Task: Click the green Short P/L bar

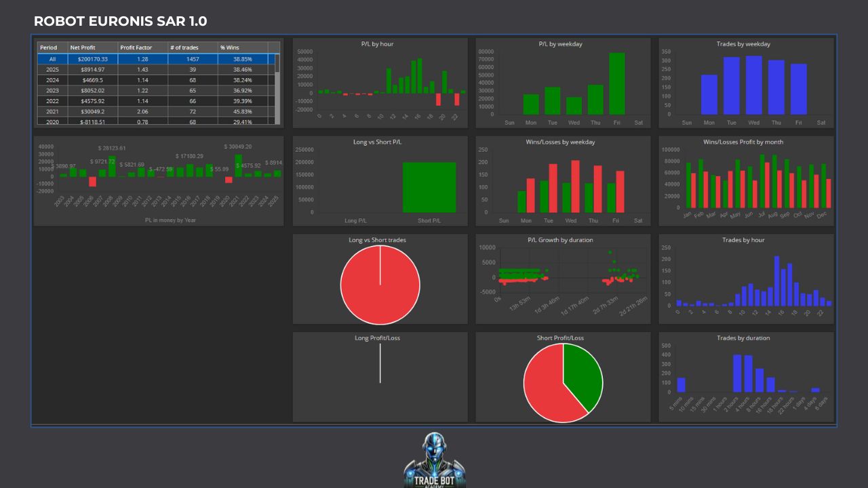Action: click(x=429, y=187)
